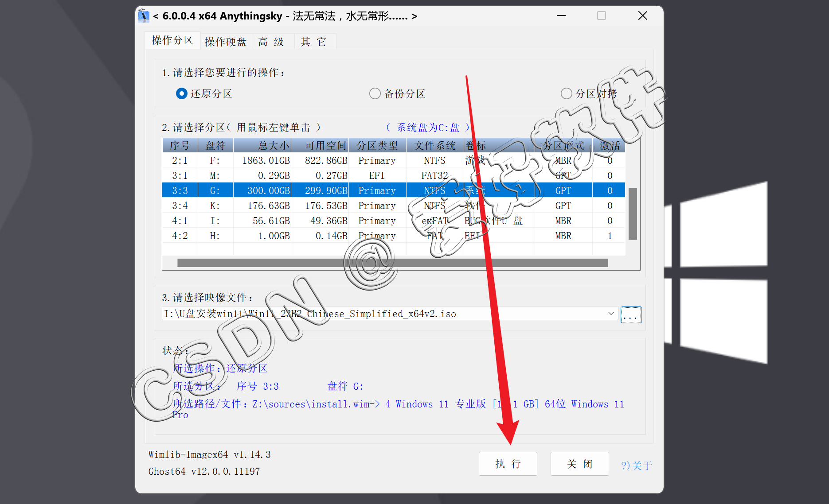Viewport: 829px width, 504px height.
Task: Click the browse '...' button for image file
Action: (631, 314)
